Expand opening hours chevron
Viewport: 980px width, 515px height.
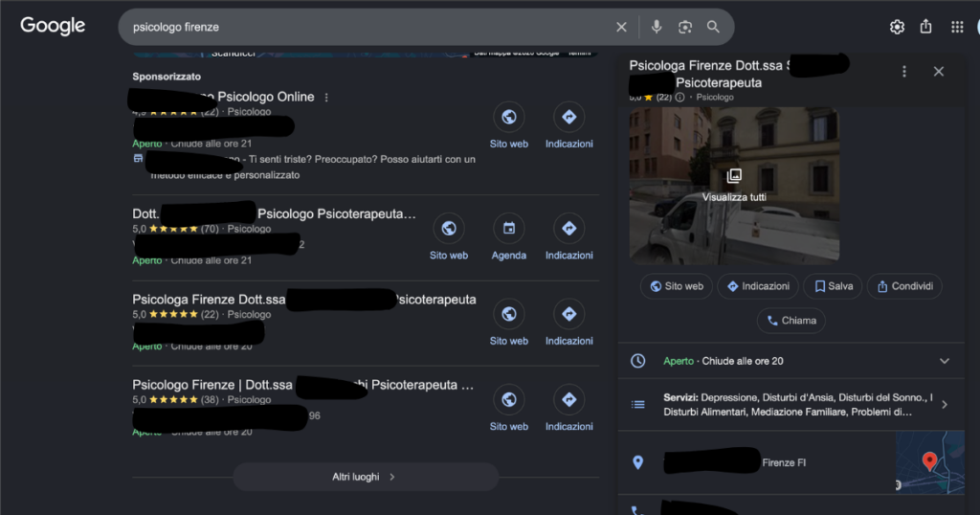[x=945, y=361]
